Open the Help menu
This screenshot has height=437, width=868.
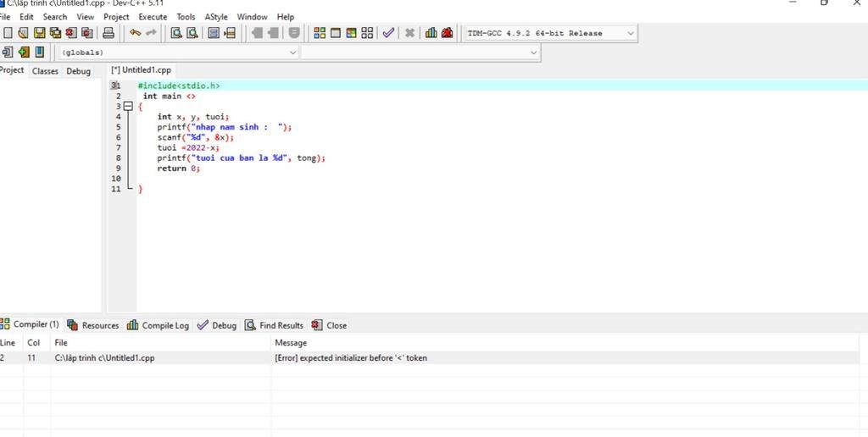click(x=286, y=17)
